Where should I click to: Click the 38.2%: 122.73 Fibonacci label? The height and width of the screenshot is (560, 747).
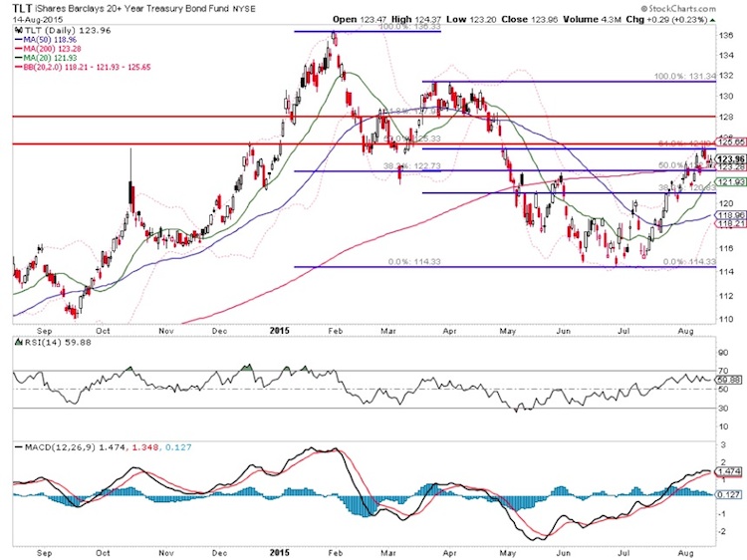click(412, 165)
